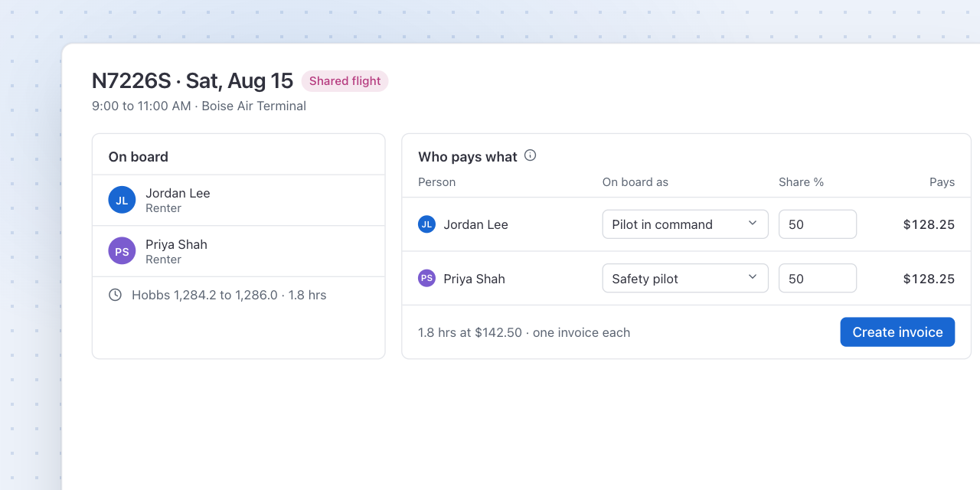Click the Shared flight badge
The image size is (980, 490).
[345, 81]
